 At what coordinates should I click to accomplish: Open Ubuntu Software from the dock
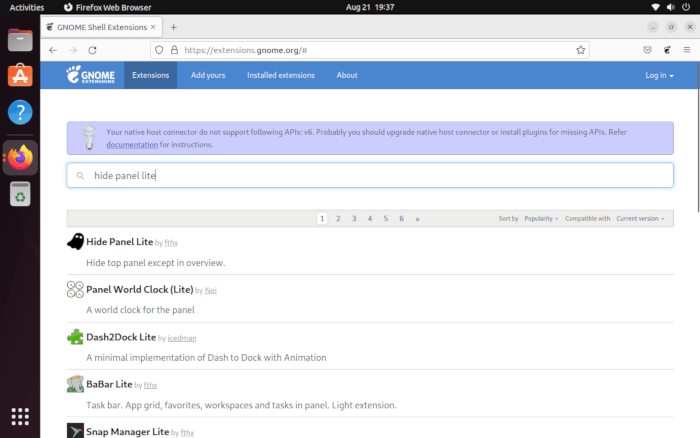click(20, 75)
